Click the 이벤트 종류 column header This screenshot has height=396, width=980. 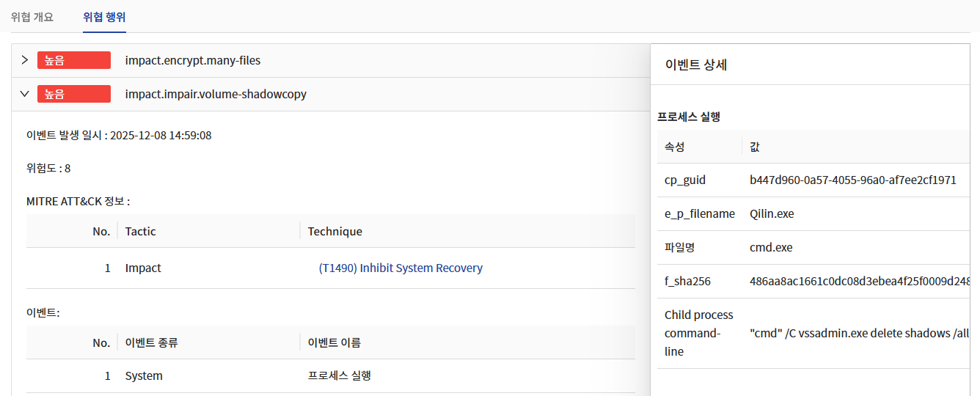152,342
